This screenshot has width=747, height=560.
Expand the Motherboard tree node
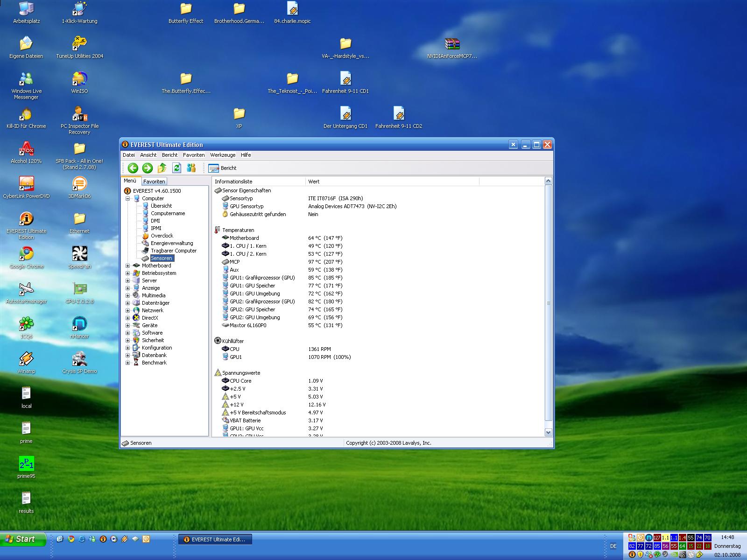pyautogui.click(x=127, y=266)
